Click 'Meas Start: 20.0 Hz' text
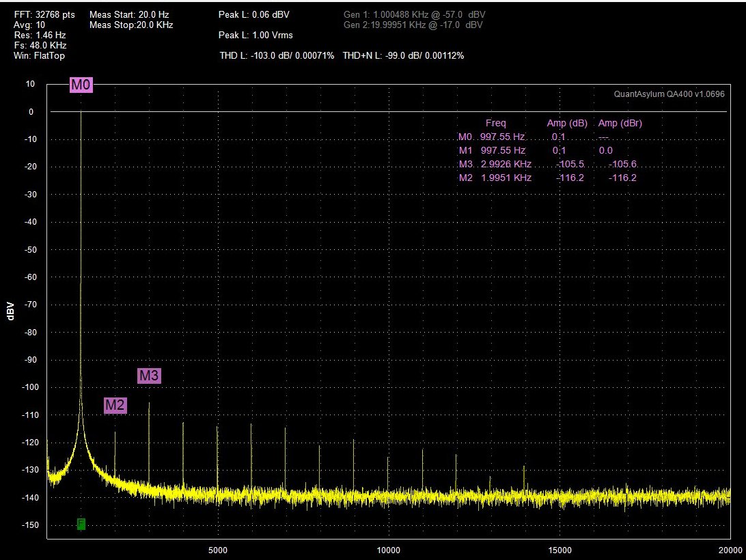Screen dimensions: 746x560 click(129, 15)
